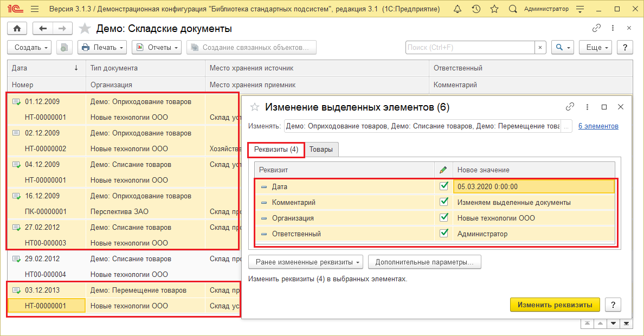Viewport: 644px width, 336px height.
Task: Add the change dialog to favorites star
Action: 255,107
